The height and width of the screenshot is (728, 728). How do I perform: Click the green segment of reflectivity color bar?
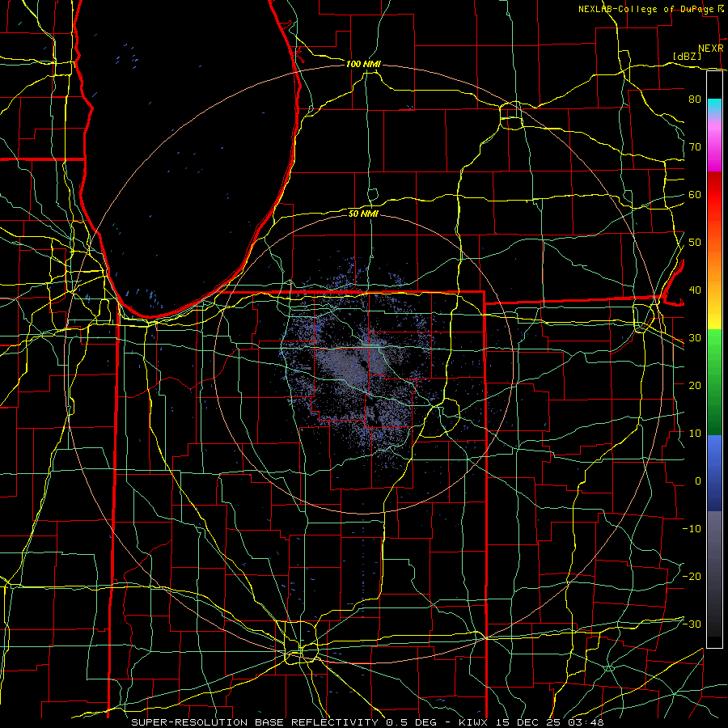[x=714, y=382]
